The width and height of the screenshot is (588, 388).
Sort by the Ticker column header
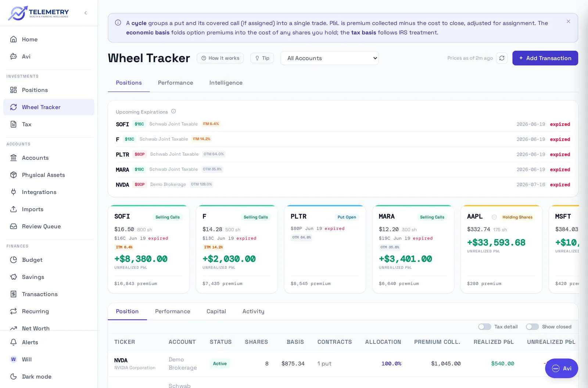point(125,342)
